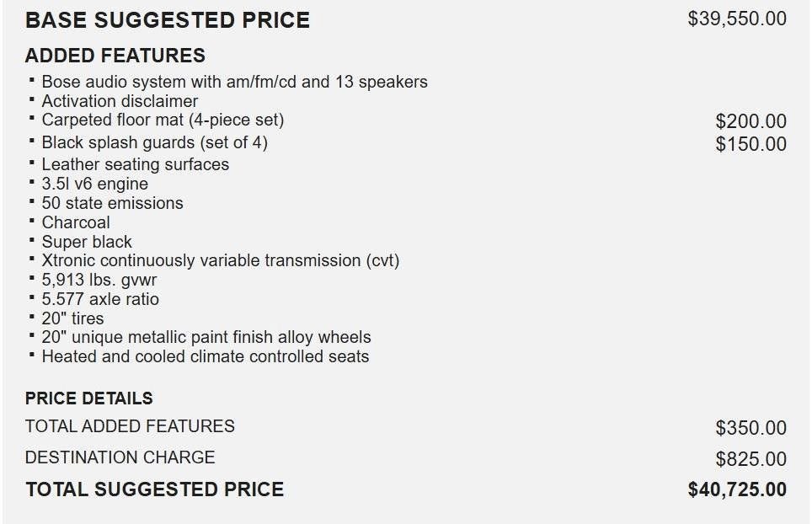Click the $150.00 splash guards price
The width and height of the screenshot is (812, 524).
751,144
